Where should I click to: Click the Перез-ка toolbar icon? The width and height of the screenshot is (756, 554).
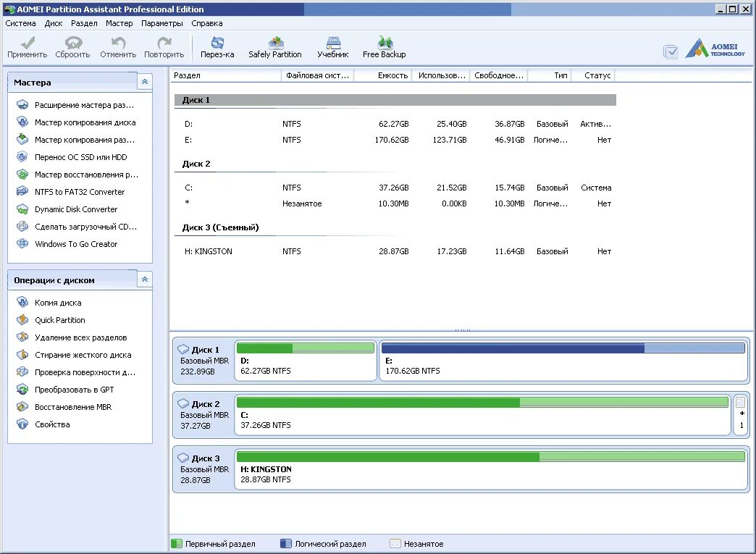[217, 47]
